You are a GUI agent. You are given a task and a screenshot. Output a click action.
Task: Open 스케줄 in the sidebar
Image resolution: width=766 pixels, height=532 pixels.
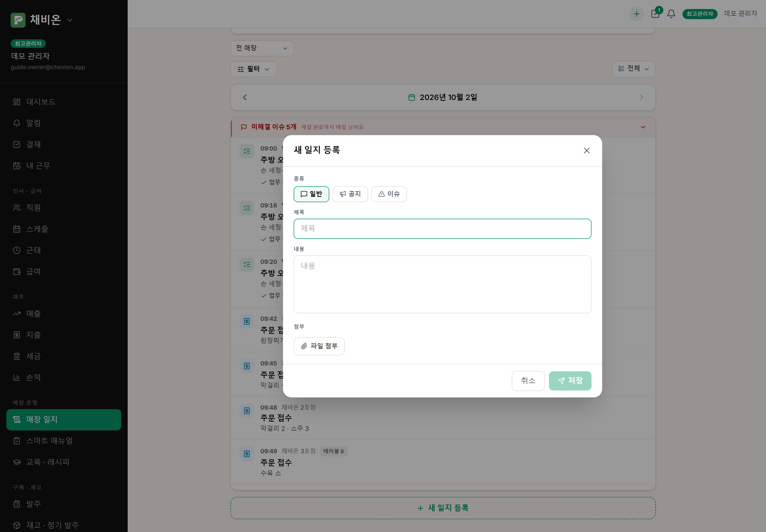64,229
